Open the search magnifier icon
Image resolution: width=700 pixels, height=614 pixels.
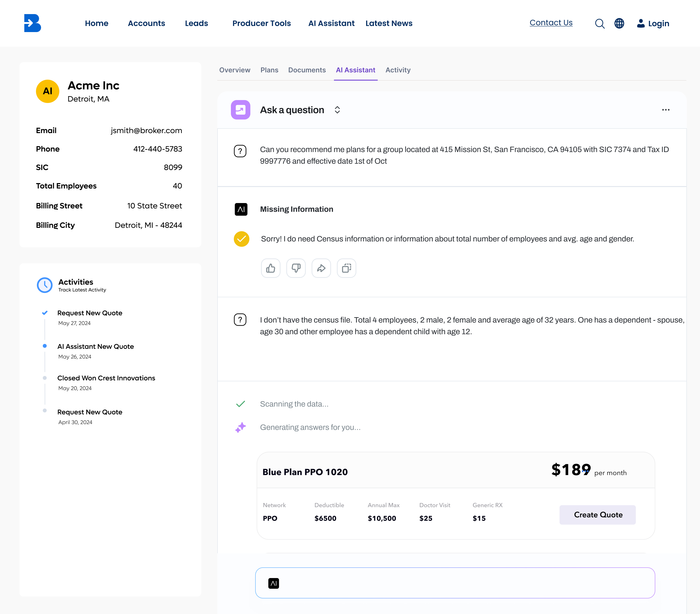click(600, 24)
